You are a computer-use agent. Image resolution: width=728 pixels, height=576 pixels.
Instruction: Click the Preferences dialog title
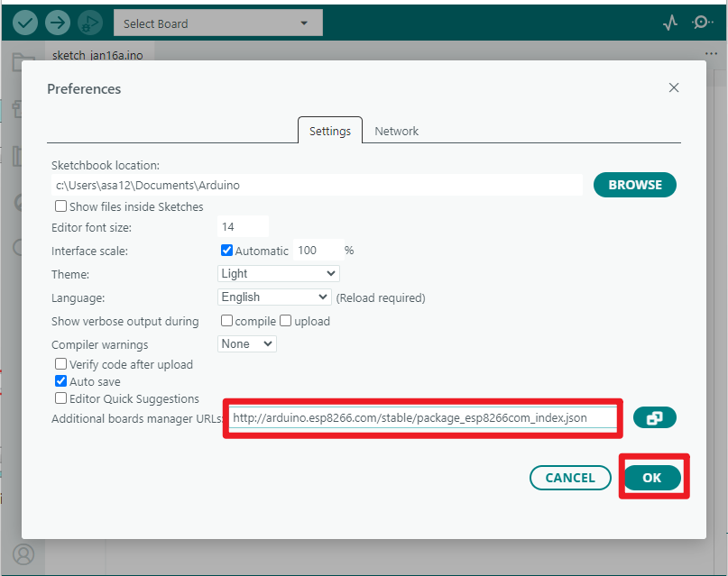click(x=84, y=88)
